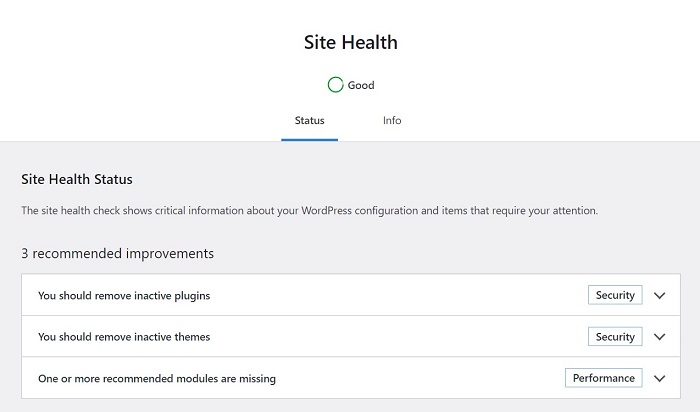The image size is (700, 412).
Task: Expand the inactive themes chevron arrow
Action: point(659,337)
